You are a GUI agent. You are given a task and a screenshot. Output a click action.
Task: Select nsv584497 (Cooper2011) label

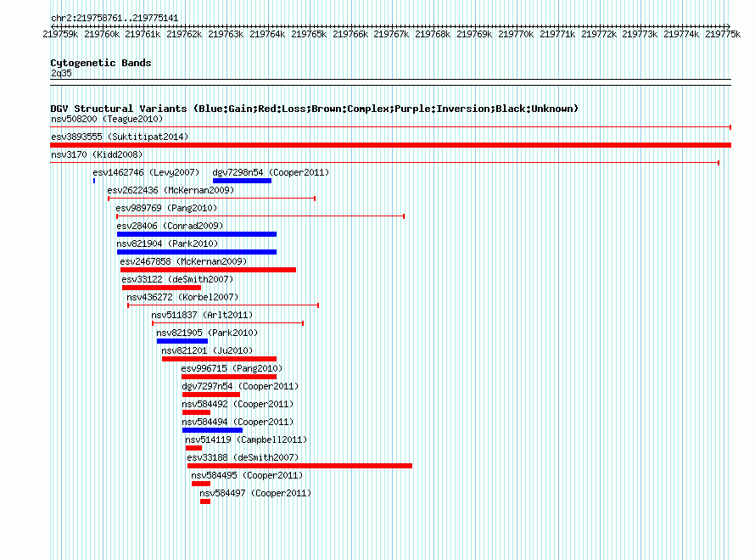tap(255, 493)
